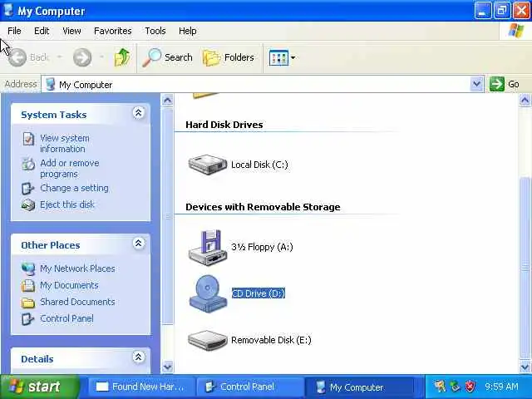Click the CD Drive (D:) highlighted label
This screenshot has width=532, height=399.
click(259, 293)
